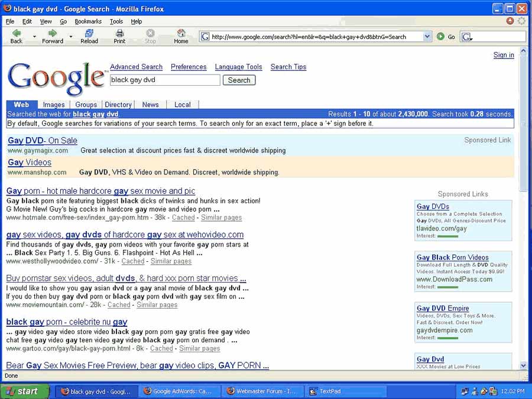Switch to the Local search tab

pos(183,105)
